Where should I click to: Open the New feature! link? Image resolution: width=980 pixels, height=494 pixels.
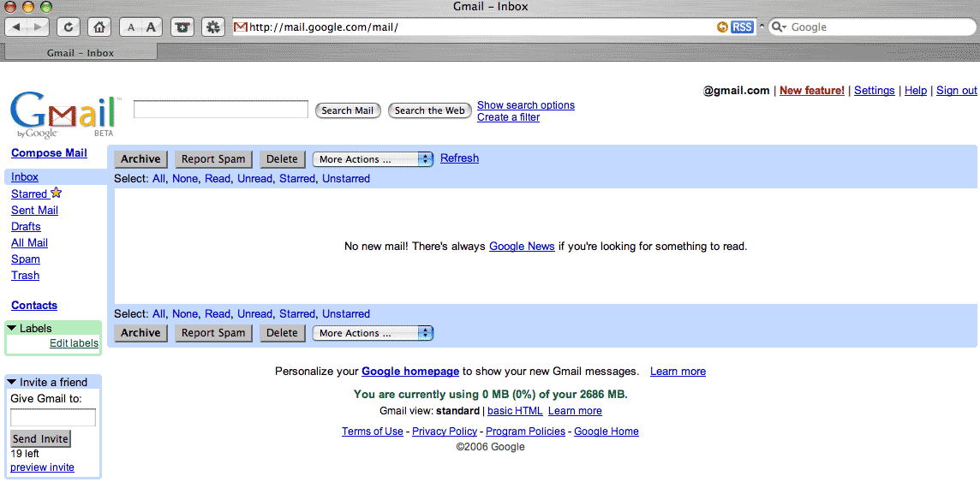coord(811,91)
